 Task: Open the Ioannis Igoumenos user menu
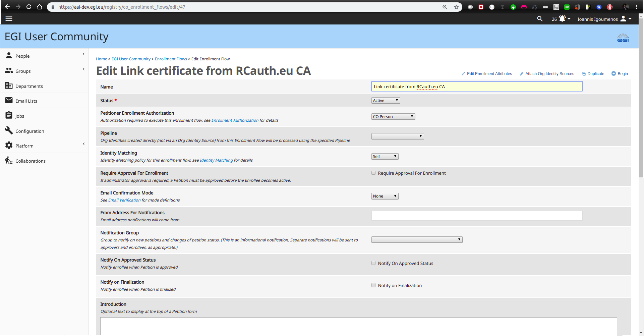click(x=604, y=19)
